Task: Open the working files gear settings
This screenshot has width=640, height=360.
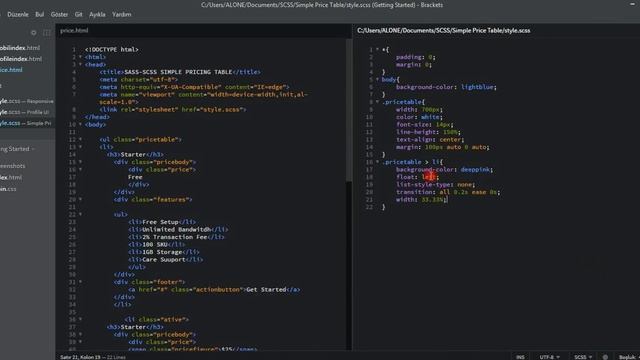Action: click(33, 33)
